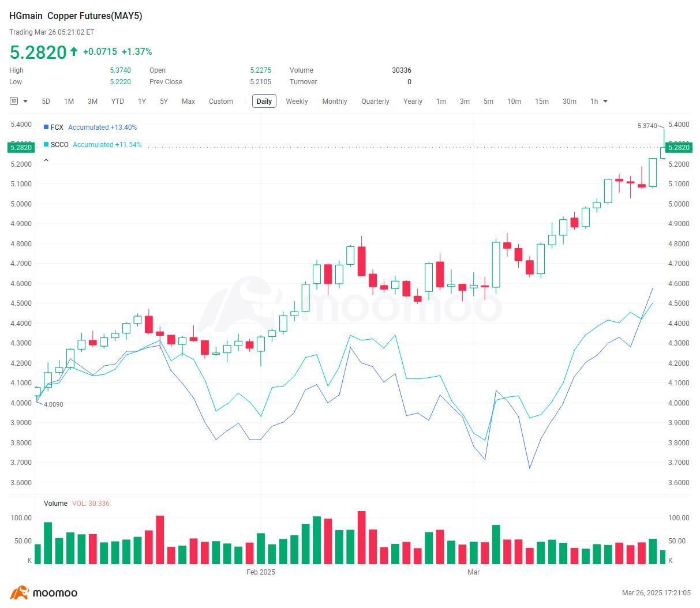Click the green up arrow by price
The height and width of the screenshot is (608, 700).
coord(74,51)
